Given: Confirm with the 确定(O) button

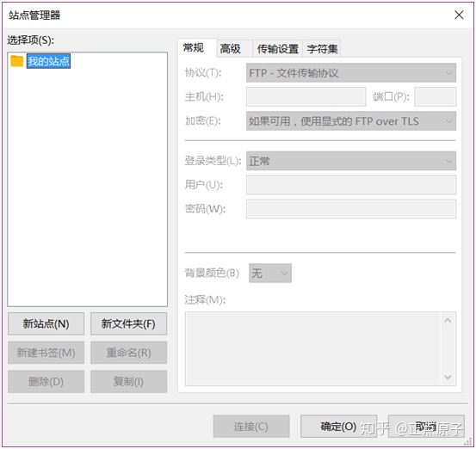Looking at the screenshot, I should pos(339,427).
